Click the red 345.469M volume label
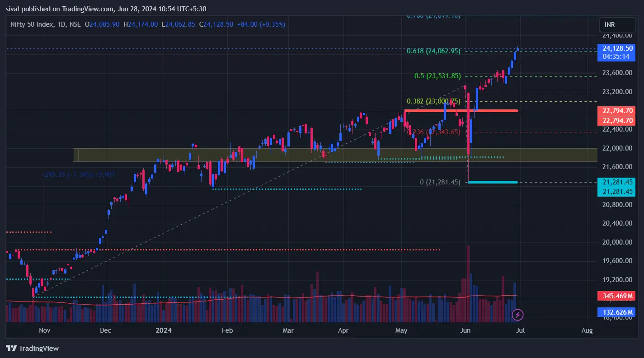The width and height of the screenshot is (644, 358). click(x=616, y=296)
